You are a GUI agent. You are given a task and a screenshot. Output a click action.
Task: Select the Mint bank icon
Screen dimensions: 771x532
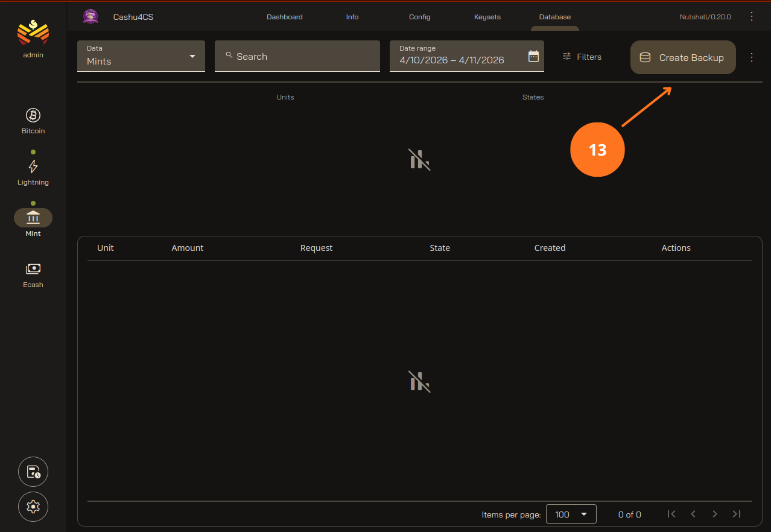tap(33, 218)
